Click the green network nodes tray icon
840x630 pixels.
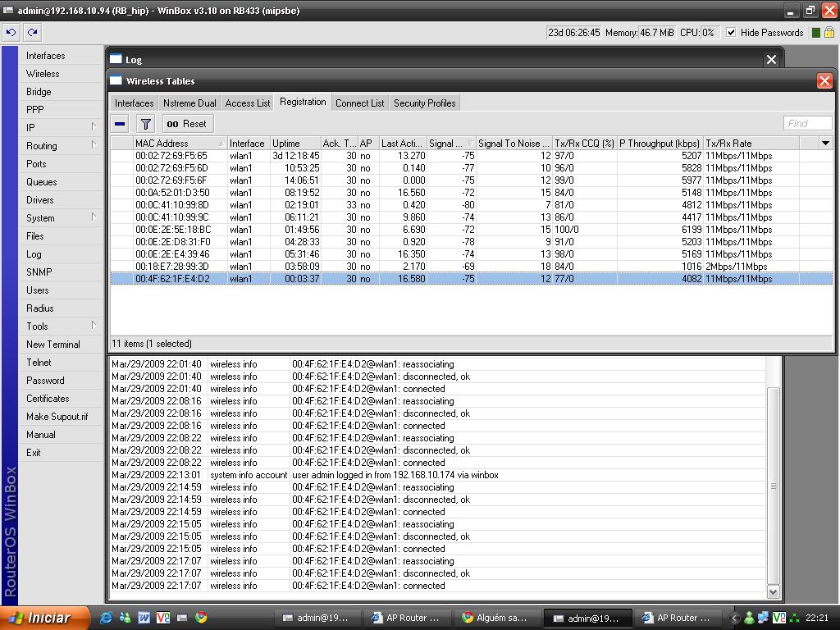[795, 619]
